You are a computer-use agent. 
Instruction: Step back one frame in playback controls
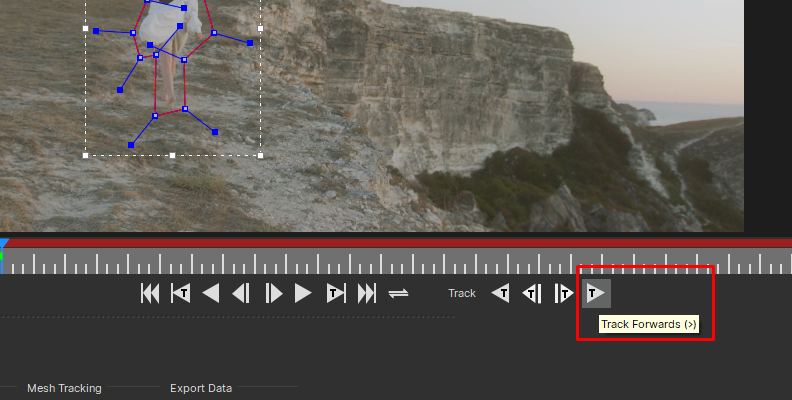[x=241, y=293]
